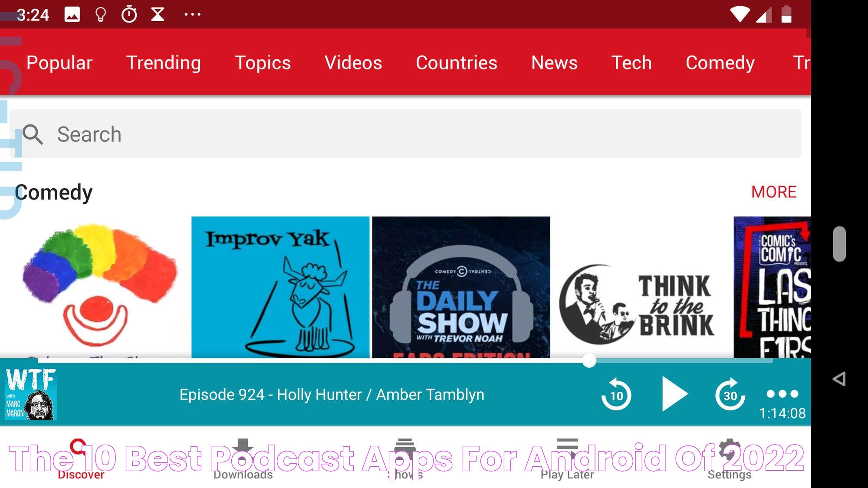
Task: Open the Popular tab
Action: (59, 62)
